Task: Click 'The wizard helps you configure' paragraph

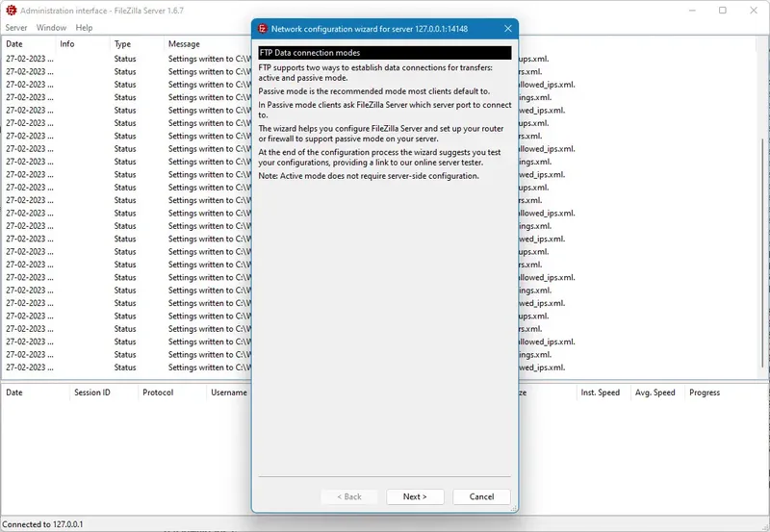Action: coord(381,134)
